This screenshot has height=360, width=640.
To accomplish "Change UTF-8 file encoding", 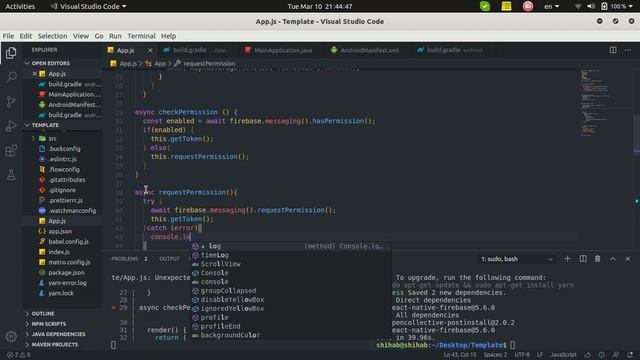I will tap(522, 355).
